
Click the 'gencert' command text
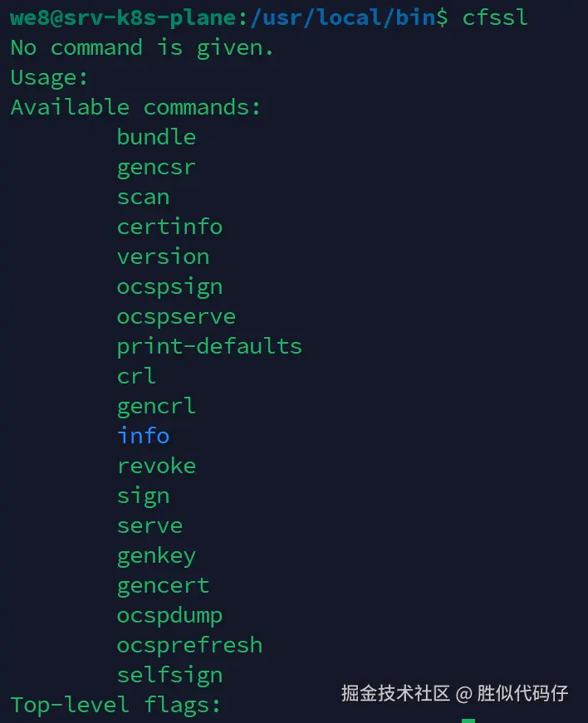[163, 585]
